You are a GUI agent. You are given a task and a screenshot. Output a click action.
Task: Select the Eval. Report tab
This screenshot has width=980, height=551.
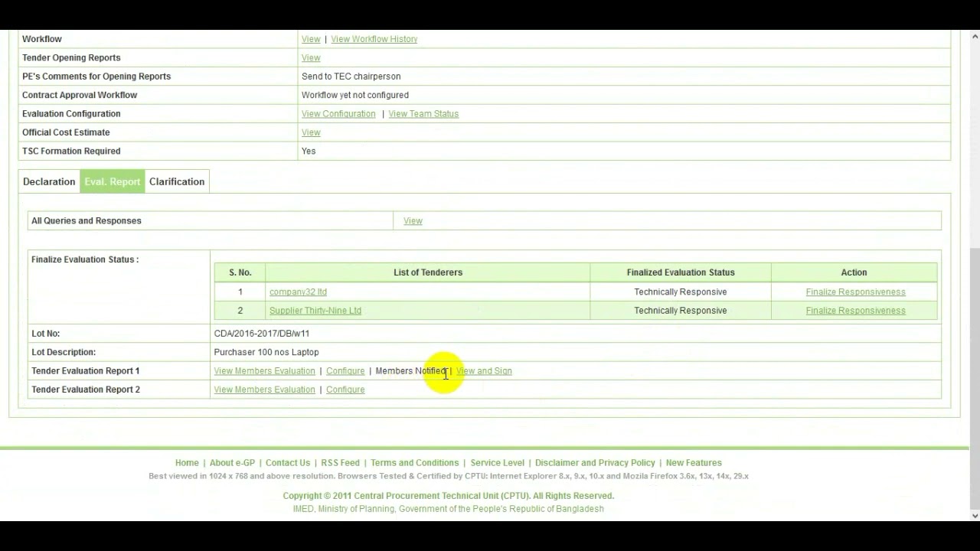tap(113, 181)
